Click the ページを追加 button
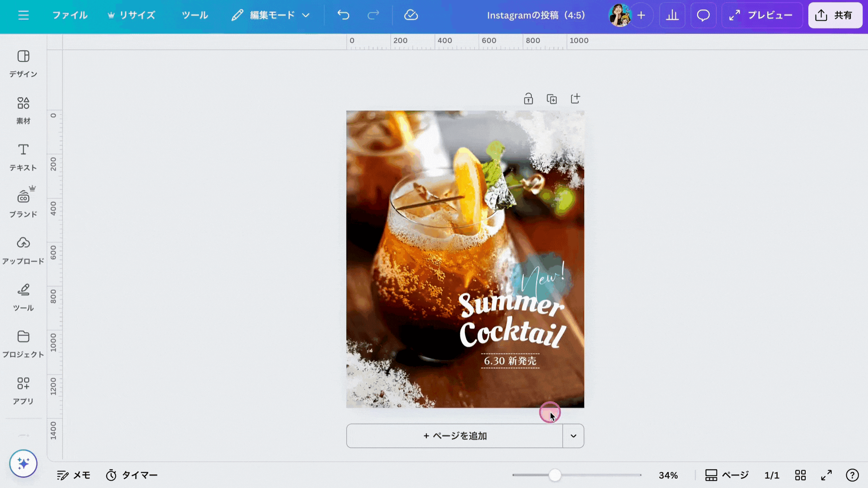Image resolution: width=868 pixels, height=488 pixels. (454, 436)
